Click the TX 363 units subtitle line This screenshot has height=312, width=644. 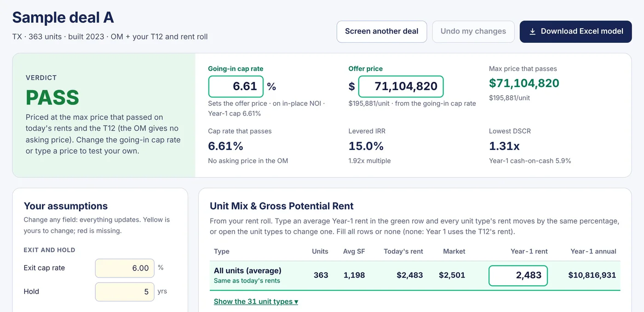coord(110,37)
